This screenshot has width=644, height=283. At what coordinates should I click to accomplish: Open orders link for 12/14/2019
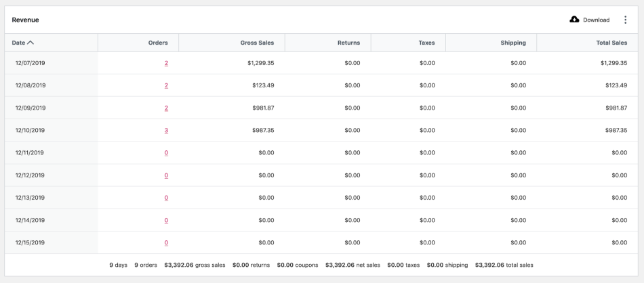point(166,220)
